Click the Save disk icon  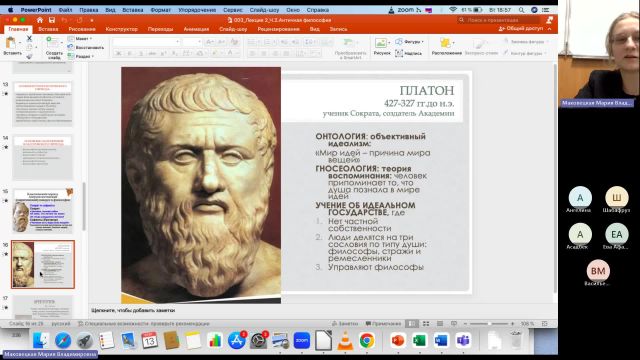point(52,20)
